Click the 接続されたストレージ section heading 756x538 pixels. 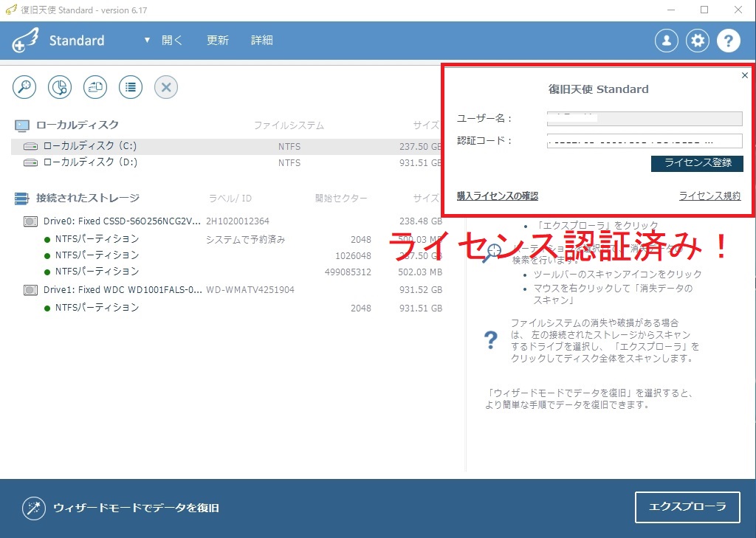88,198
